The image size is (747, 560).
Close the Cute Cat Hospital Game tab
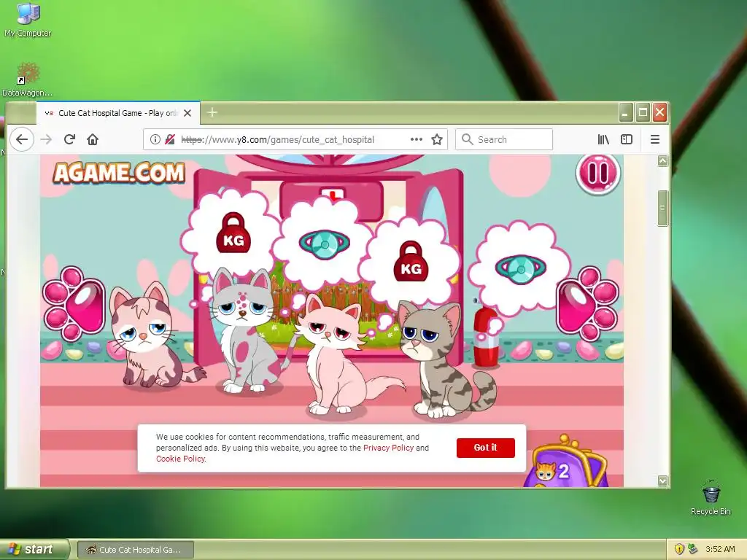(187, 113)
